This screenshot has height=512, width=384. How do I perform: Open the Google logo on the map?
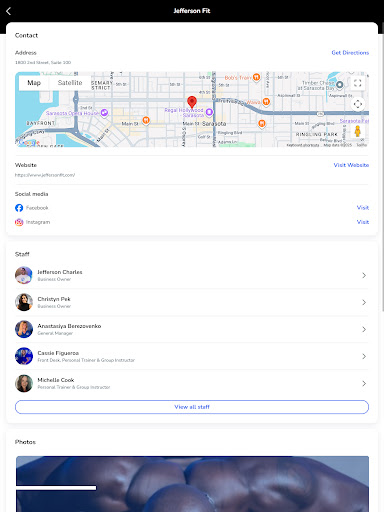29,143
